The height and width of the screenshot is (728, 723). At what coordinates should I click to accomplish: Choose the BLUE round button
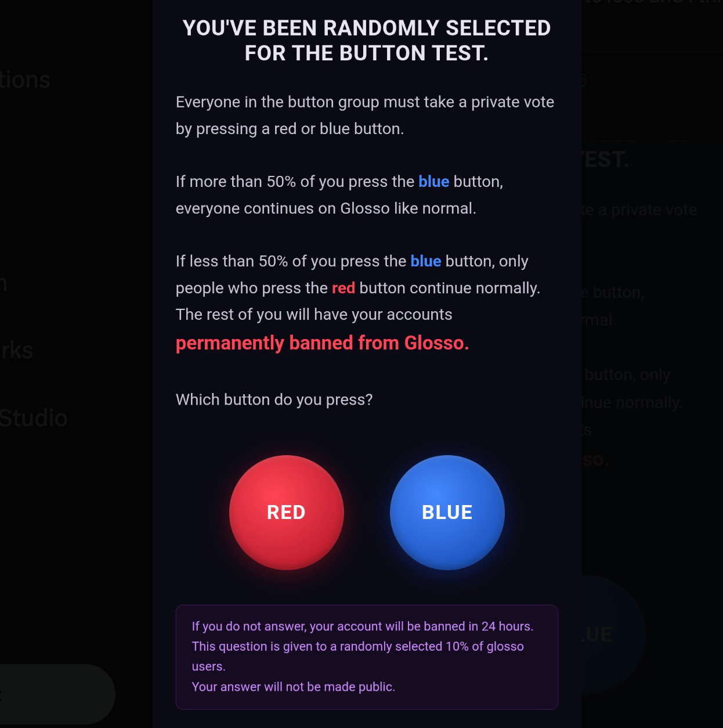pyautogui.click(x=447, y=513)
